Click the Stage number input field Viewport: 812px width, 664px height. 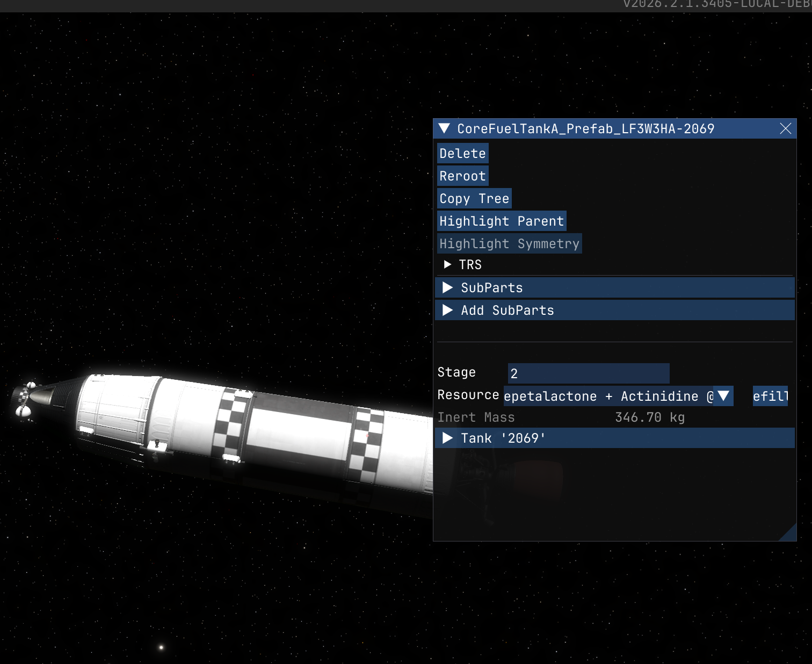click(x=588, y=373)
